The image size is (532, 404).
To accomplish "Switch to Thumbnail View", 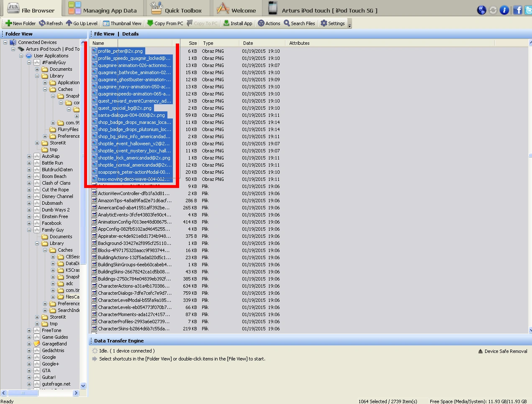I will (122, 23).
